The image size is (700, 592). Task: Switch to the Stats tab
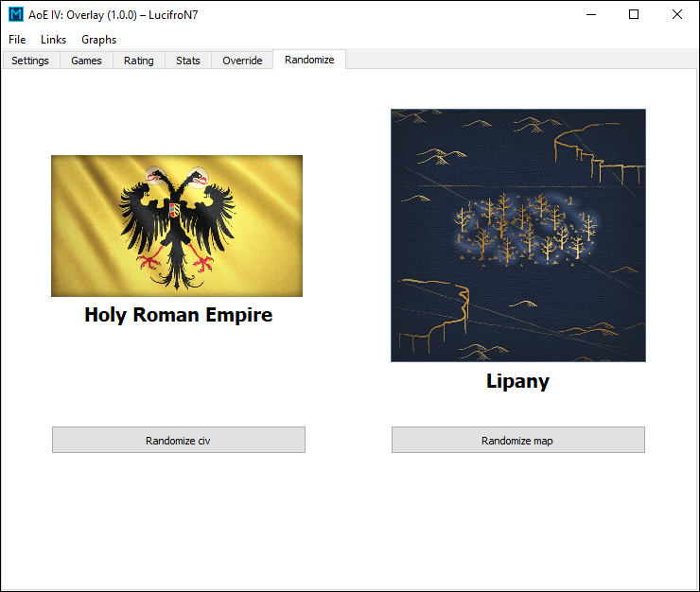188,61
